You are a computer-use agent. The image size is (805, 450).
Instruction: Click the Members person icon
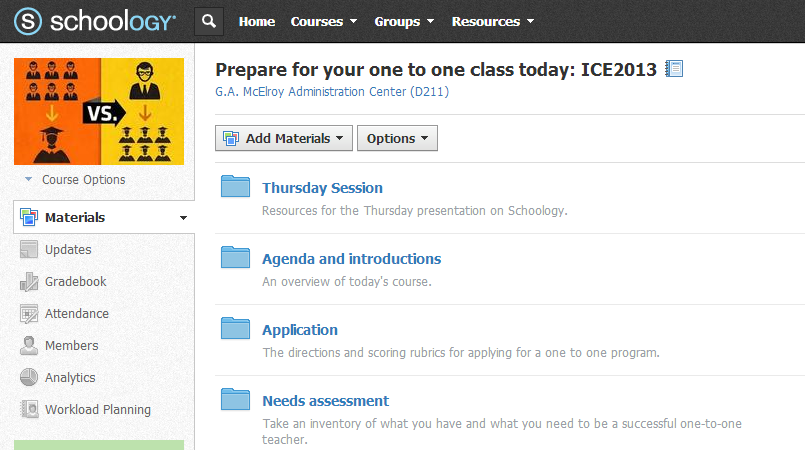click(x=28, y=346)
